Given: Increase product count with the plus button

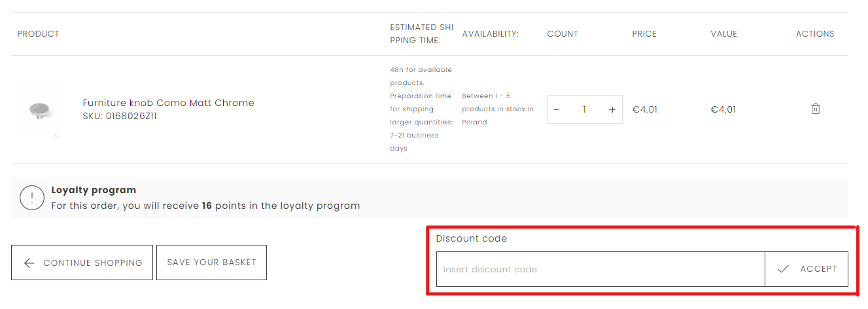Looking at the screenshot, I should (612, 110).
